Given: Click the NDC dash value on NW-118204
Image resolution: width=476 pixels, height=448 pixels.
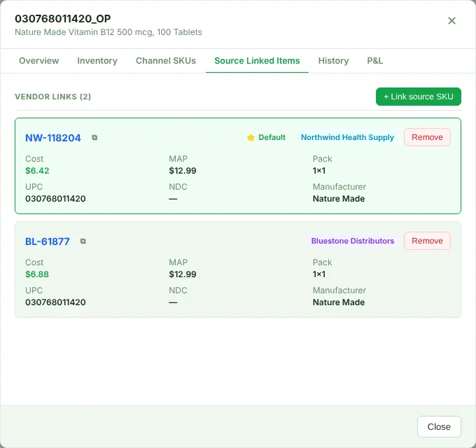Looking at the screenshot, I should tap(173, 199).
